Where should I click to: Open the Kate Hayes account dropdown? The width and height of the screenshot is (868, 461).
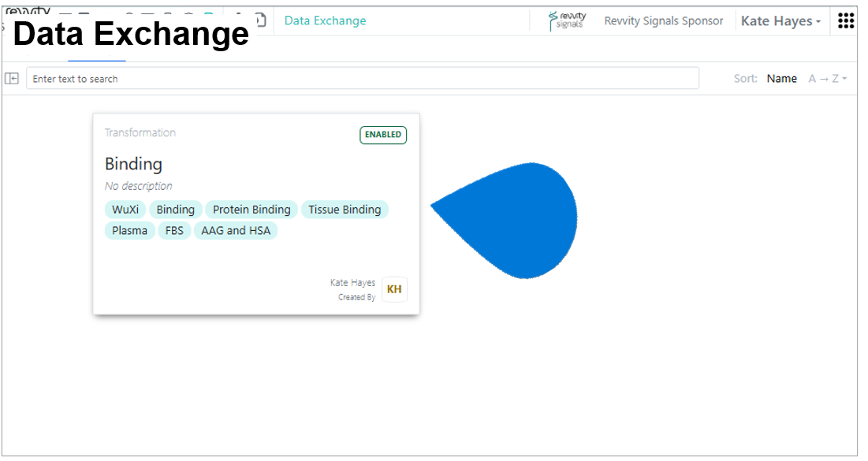click(780, 21)
